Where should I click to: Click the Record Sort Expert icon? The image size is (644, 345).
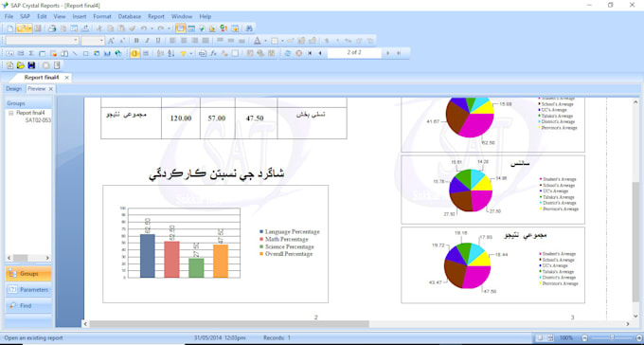coord(171,53)
